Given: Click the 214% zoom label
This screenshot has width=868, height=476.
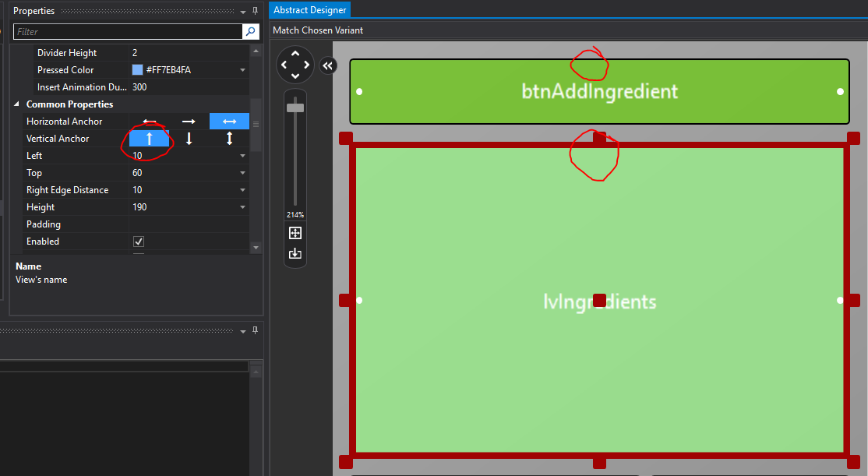Looking at the screenshot, I should (295, 215).
